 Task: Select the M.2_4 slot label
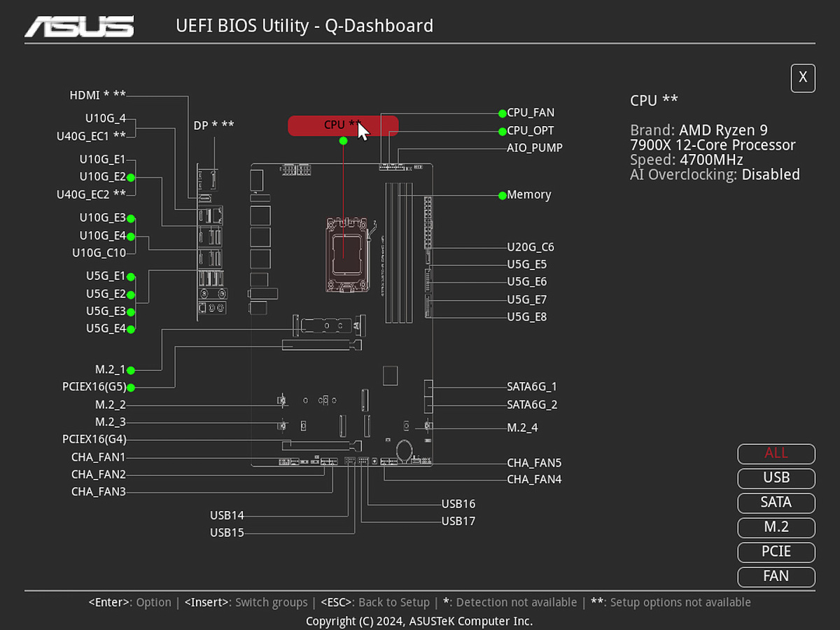[522, 428]
